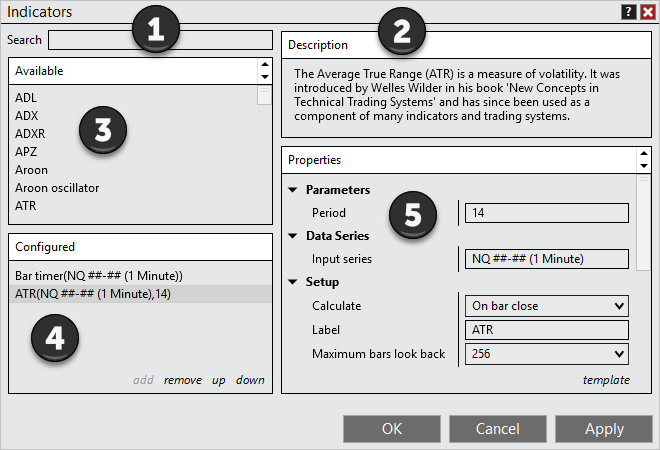Select ADXR indicator in Available list

tap(30, 134)
